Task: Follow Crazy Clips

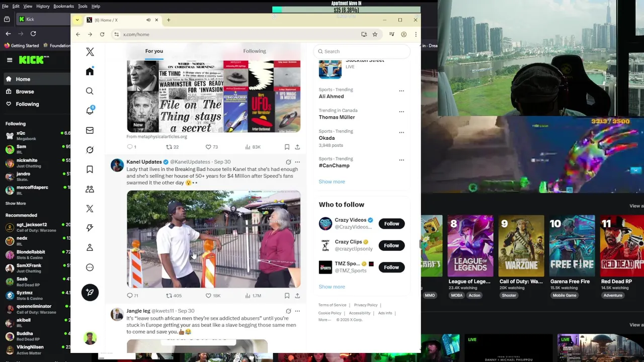Action: (x=391, y=245)
